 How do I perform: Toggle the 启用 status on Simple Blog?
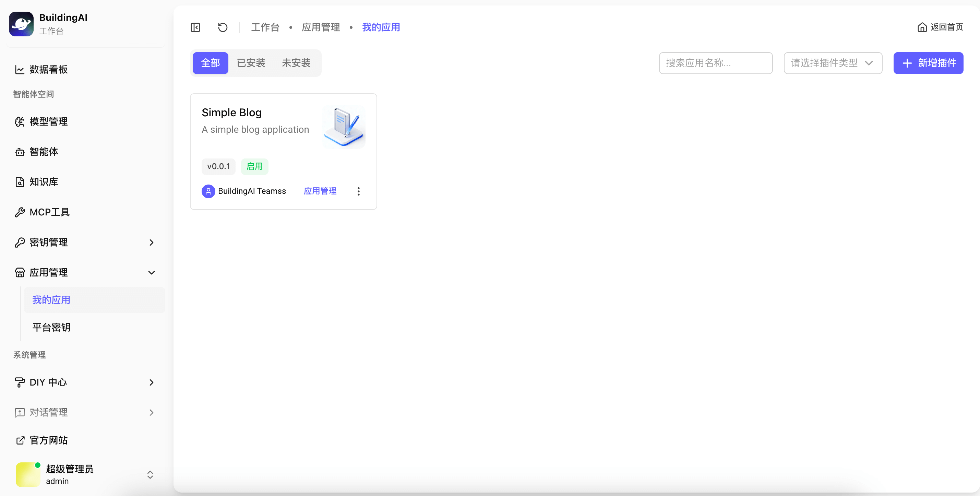pyautogui.click(x=254, y=166)
